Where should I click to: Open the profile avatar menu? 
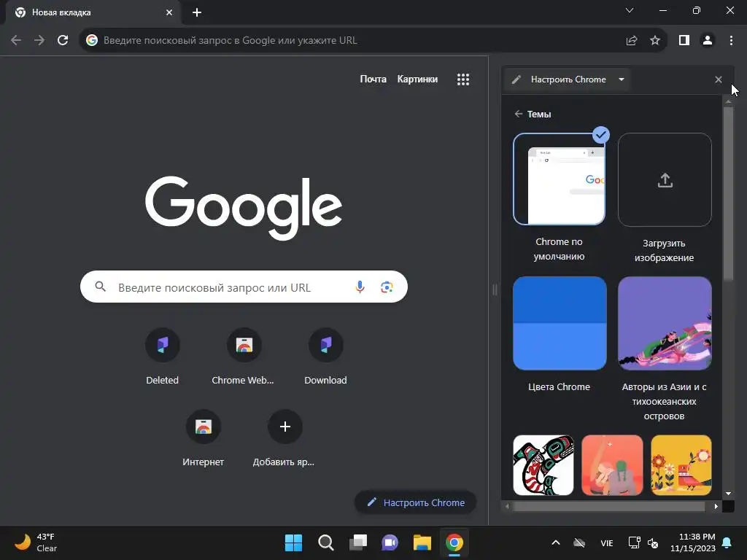(708, 41)
